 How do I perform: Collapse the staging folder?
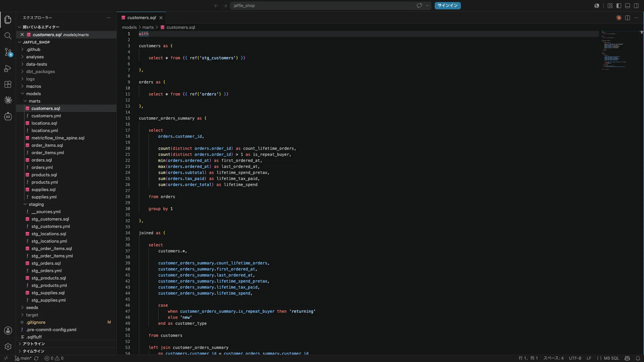25,204
